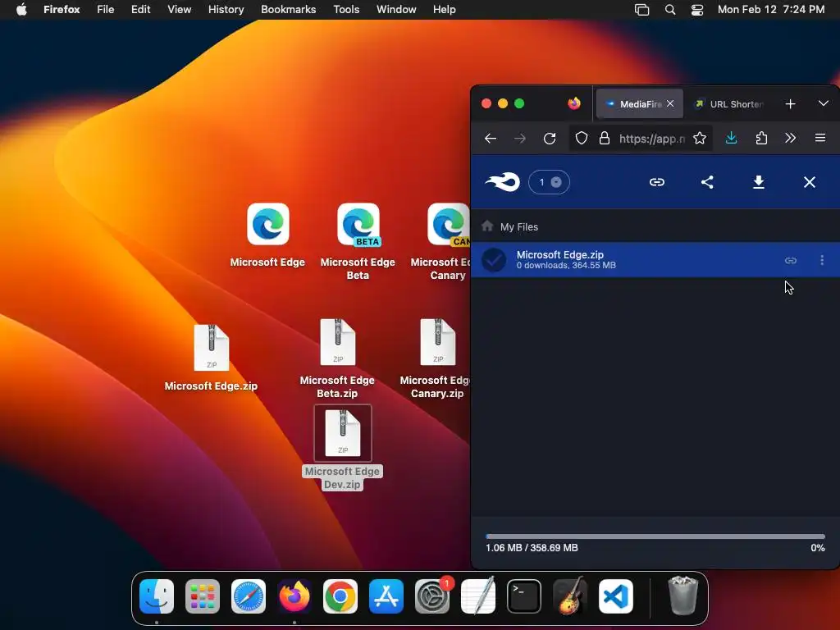Viewport: 840px width, 630px height.
Task: Download selected file via MediaFire toolbar
Action: pyautogui.click(x=759, y=182)
